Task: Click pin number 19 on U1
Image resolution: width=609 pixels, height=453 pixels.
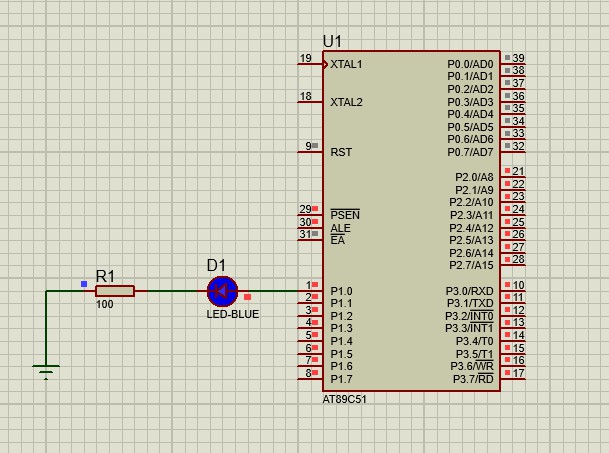Action: (306, 58)
